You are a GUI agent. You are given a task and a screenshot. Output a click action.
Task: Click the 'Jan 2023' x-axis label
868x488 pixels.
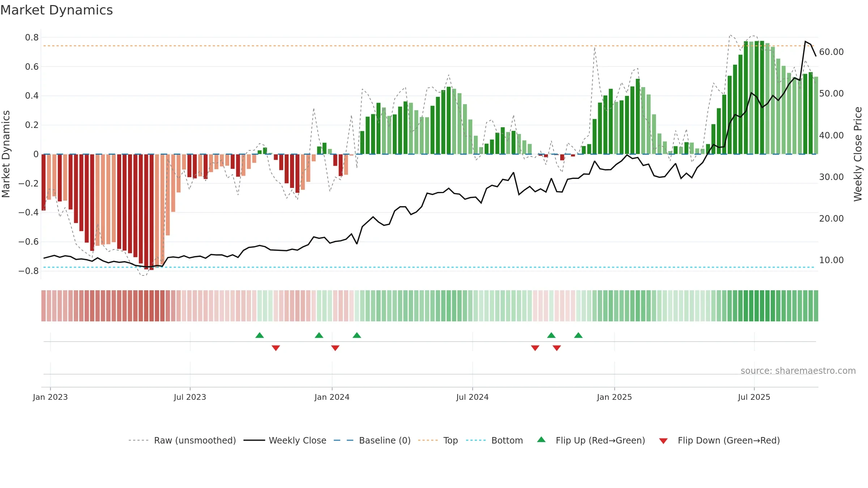pyautogui.click(x=50, y=397)
